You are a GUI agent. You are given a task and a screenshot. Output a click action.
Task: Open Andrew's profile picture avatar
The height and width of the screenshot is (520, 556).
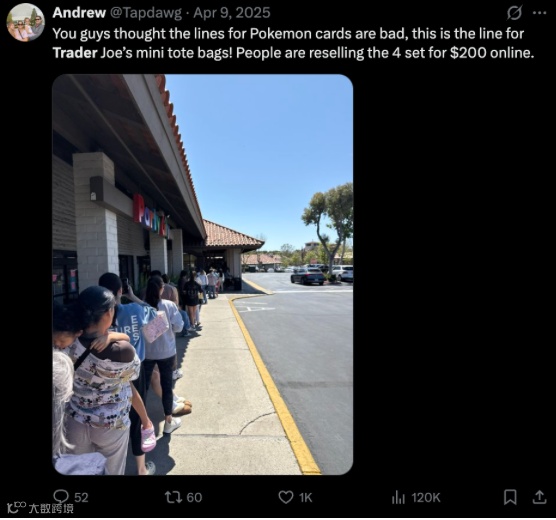26,22
